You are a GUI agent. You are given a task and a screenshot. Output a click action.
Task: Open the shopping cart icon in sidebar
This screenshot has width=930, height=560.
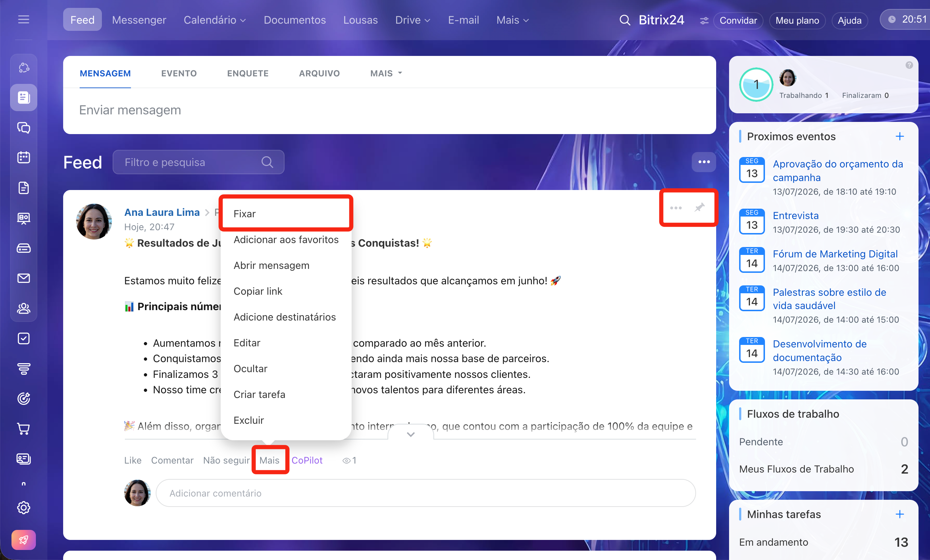24,429
